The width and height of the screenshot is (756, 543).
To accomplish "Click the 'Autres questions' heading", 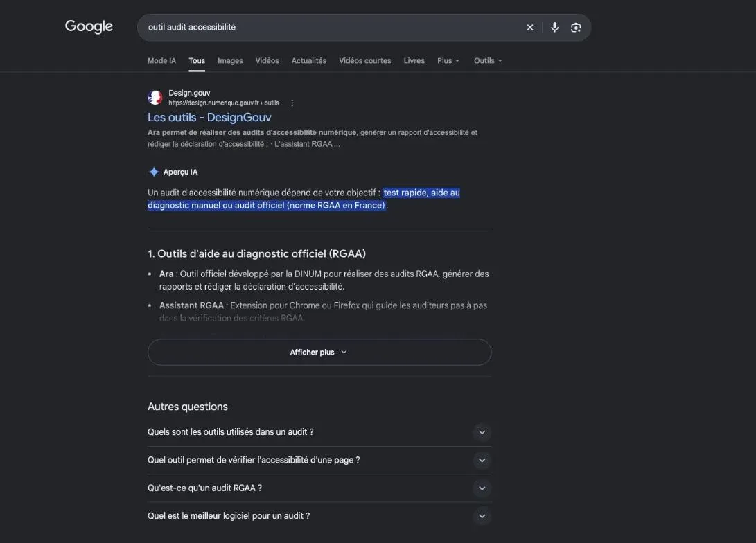I will [188, 407].
